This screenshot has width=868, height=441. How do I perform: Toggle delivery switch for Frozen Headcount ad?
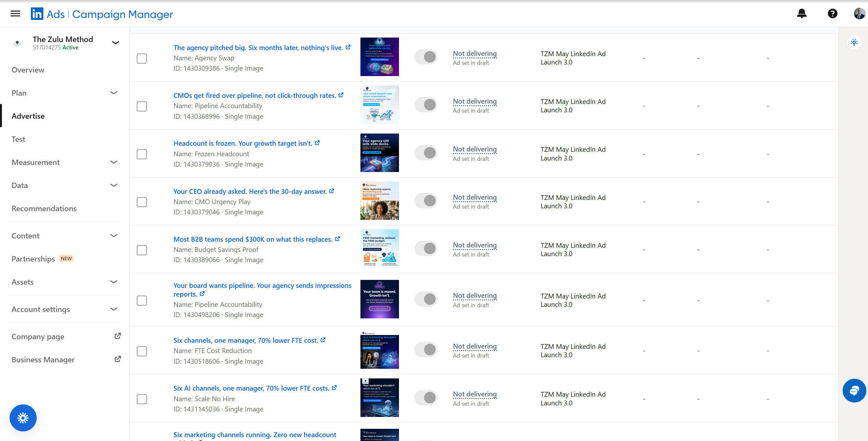426,152
